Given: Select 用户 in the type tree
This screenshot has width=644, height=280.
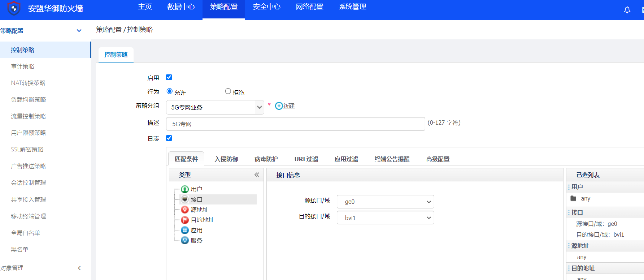Looking at the screenshot, I should click(x=196, y=189).
